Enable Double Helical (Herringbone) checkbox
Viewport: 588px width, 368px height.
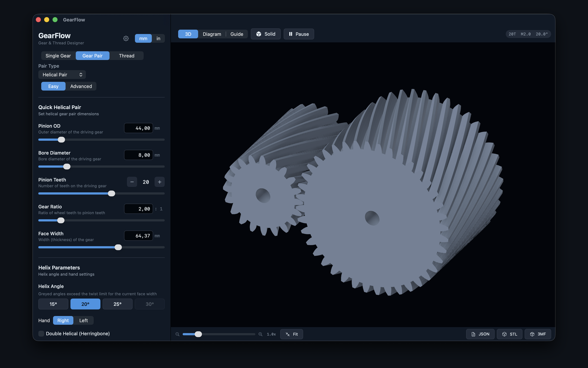pos(41,333)
